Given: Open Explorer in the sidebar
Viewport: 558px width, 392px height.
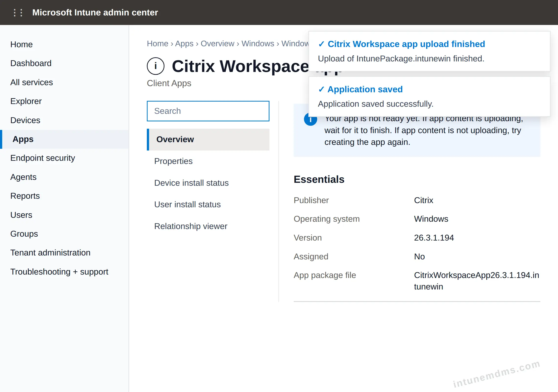Looking at the screenshot, I should pos(64,101).
